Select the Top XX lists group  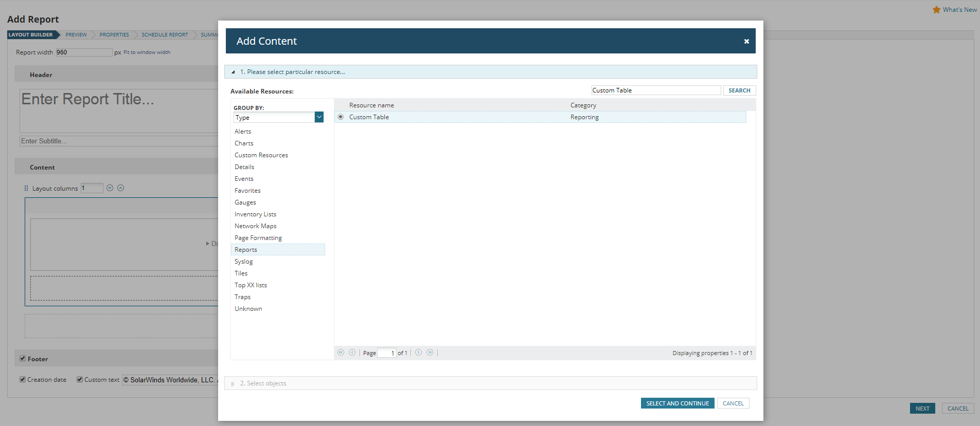click(251, 285)
